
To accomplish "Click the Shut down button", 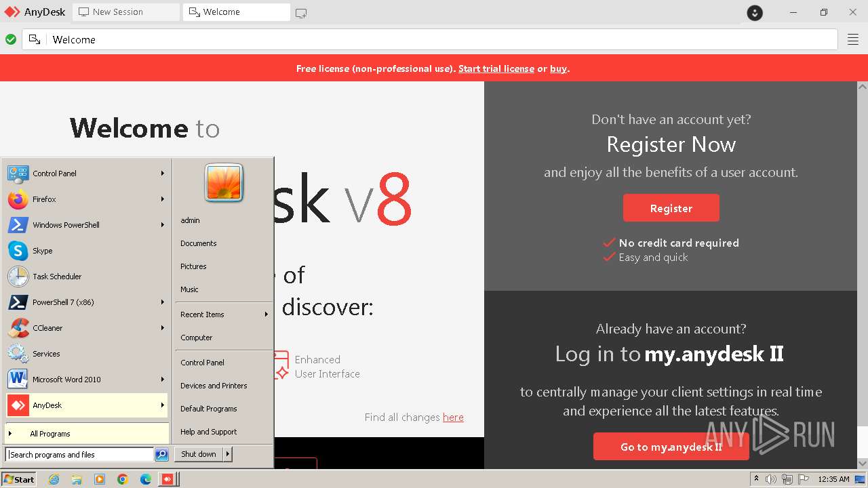I will pos(199,454).
